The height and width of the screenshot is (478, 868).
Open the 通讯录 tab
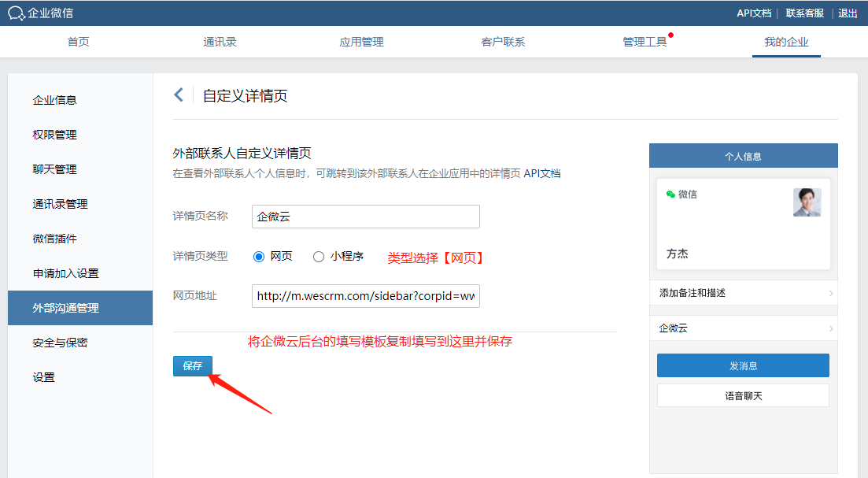[x=220, y=42]
